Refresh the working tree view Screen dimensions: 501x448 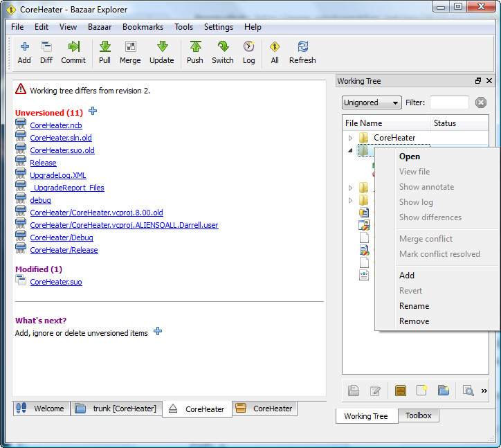[x=302, y=53]
